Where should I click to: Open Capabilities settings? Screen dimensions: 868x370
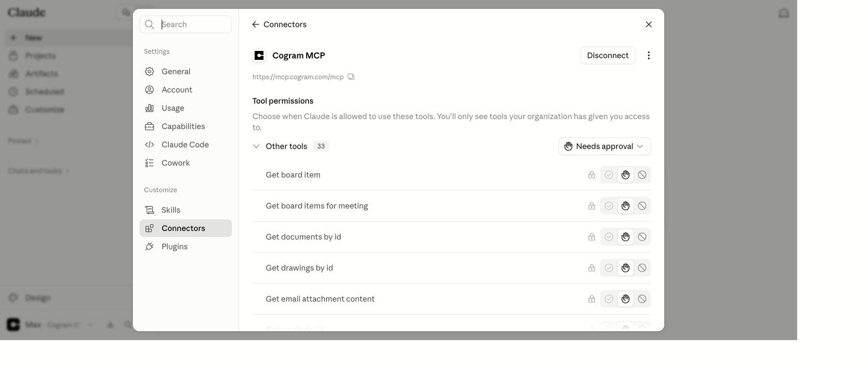pos(185,126)
